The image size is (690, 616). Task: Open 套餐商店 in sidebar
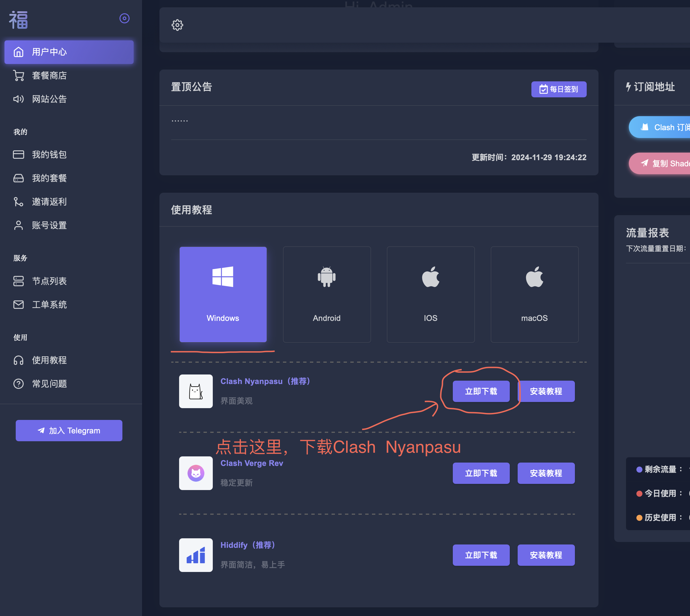(x=49, y=75)
